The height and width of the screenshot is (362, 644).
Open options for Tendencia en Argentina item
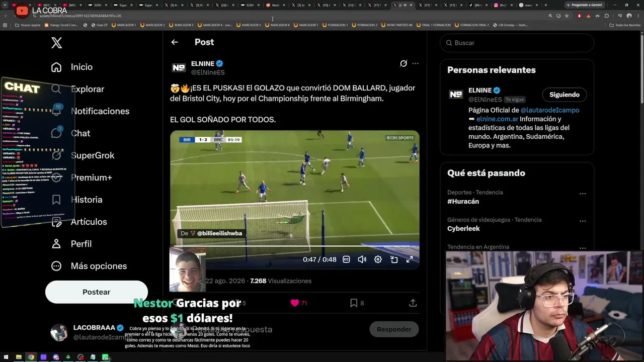pos(583,248)
